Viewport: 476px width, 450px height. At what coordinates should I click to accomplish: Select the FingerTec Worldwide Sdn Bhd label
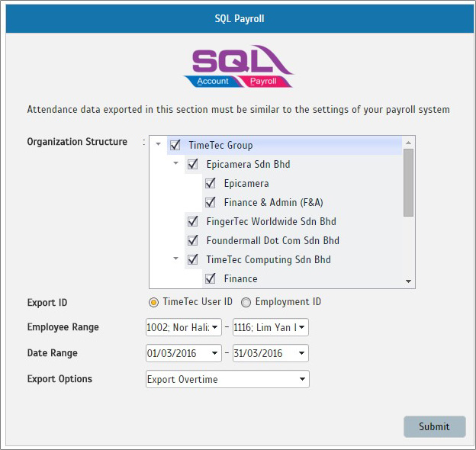pyautogui.click(x=271, y=221)
